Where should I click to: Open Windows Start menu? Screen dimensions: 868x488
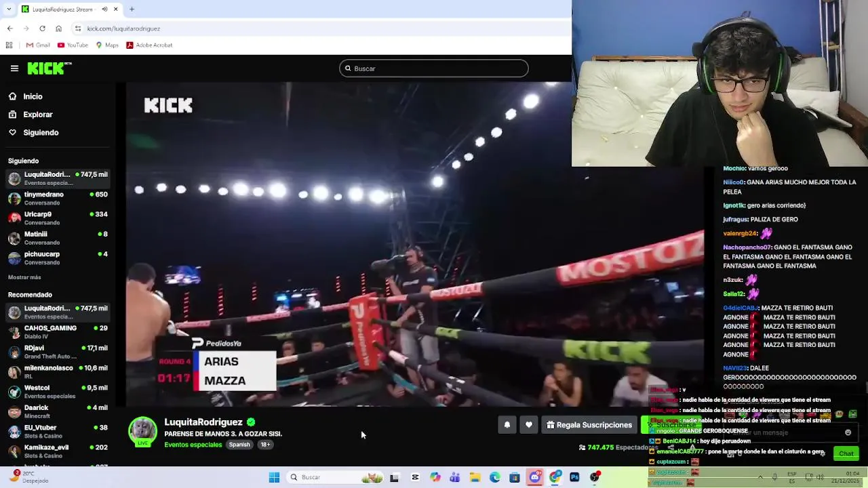click(274, 477)
